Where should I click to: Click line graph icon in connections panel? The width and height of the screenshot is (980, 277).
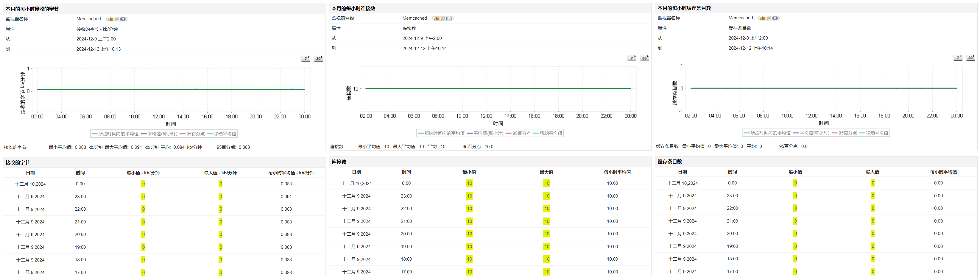coord(443,19)
